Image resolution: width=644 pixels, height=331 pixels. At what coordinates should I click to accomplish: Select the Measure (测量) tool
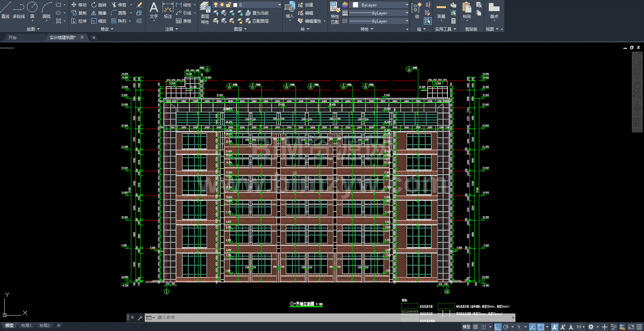click(441, 10)
